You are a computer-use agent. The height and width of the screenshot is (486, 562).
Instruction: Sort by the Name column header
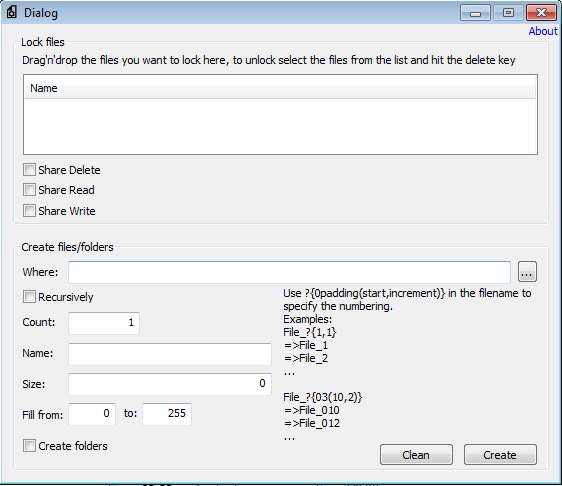pos(280,88)
